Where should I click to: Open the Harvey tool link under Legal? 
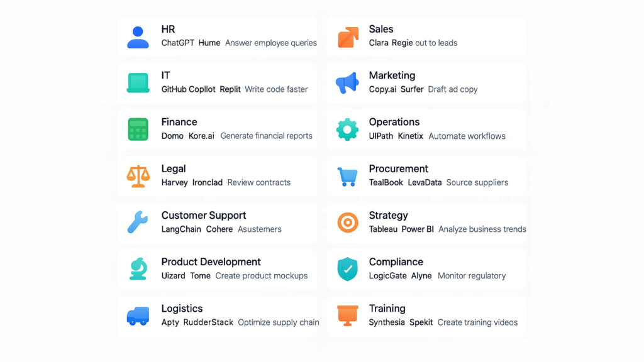pyautogui.click(x=175, y=183)
